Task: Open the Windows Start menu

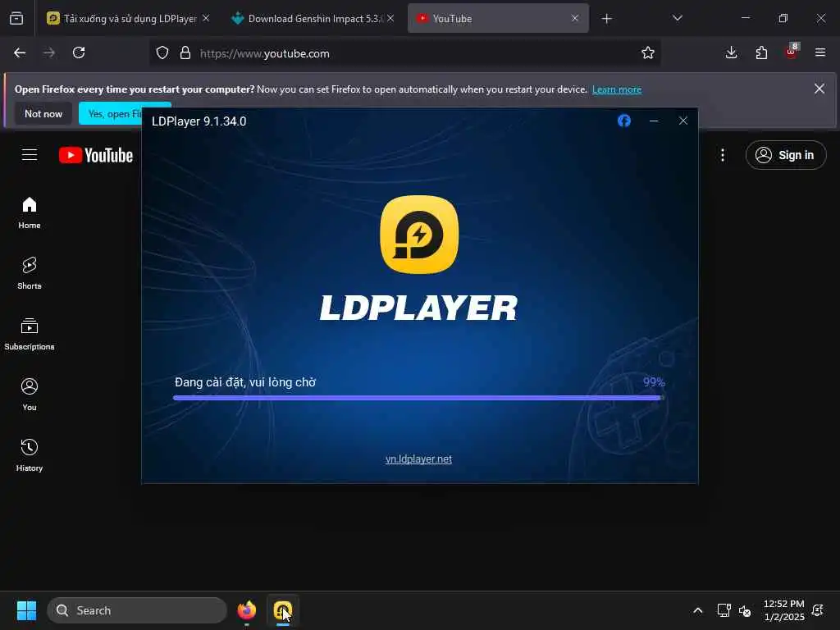Action: point(26,610)
